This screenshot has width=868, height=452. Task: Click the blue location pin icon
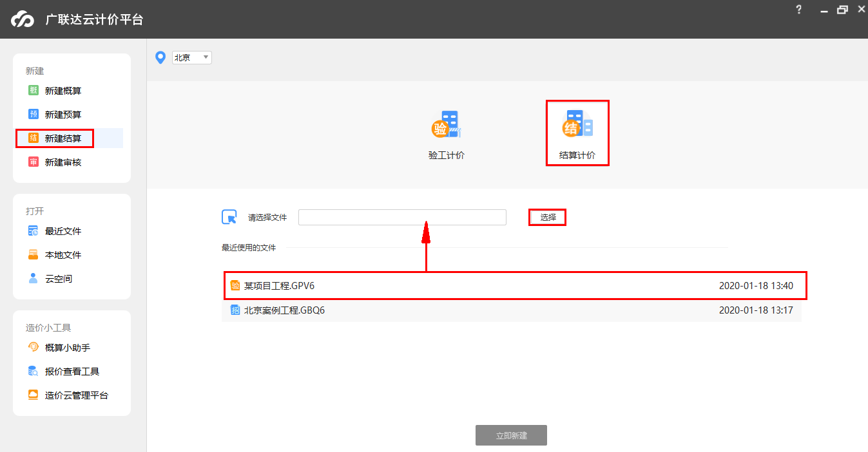click(x=161, y=57)
